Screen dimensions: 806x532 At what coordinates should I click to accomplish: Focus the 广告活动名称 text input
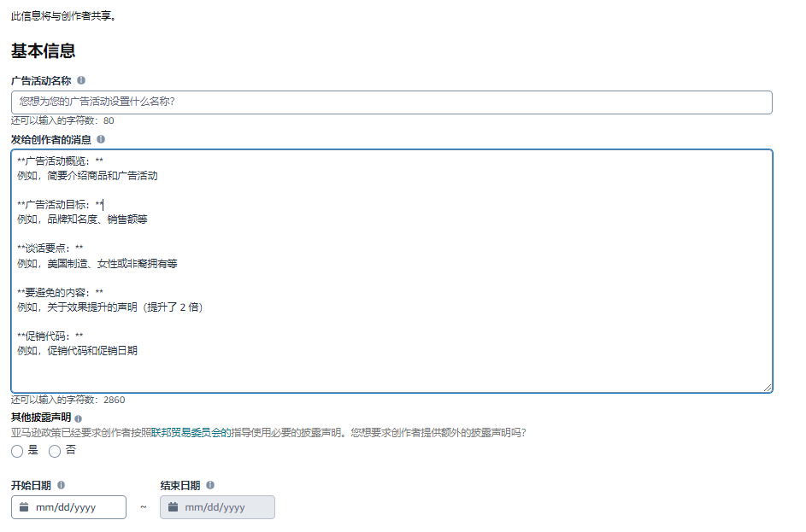coord(391,102)
